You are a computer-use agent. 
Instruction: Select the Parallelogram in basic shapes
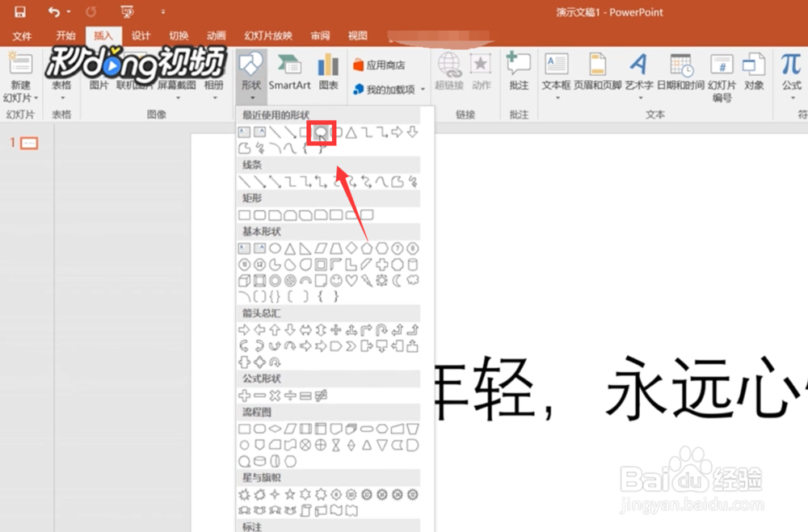tap(321, 249)
